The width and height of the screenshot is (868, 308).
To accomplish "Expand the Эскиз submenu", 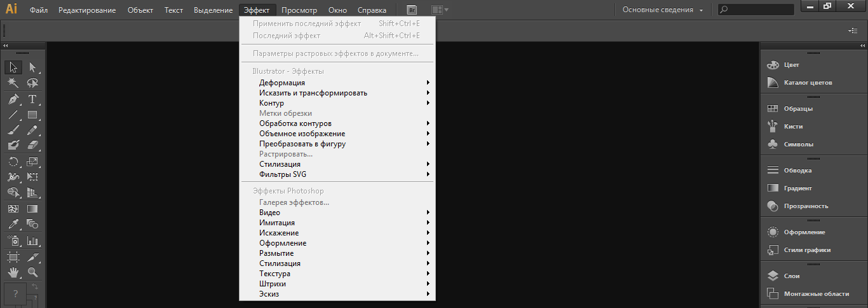I will 337,294.
